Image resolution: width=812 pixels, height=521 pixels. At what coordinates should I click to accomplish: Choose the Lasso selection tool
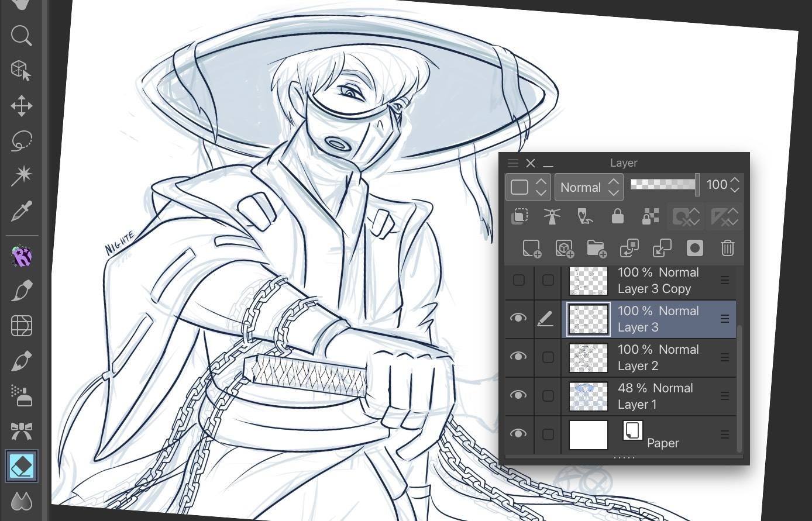pyautogui.click(x=21, y=141)
